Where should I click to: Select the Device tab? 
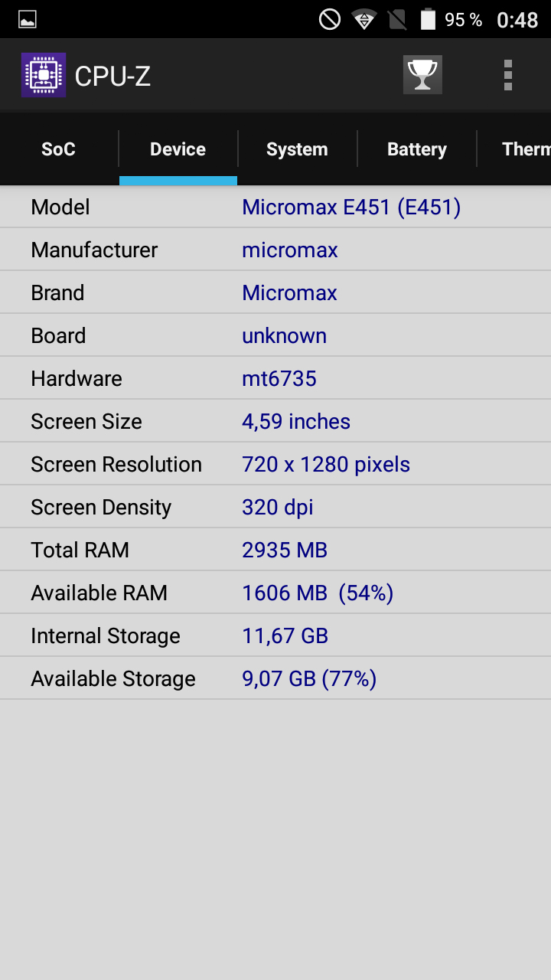point(178,149)
